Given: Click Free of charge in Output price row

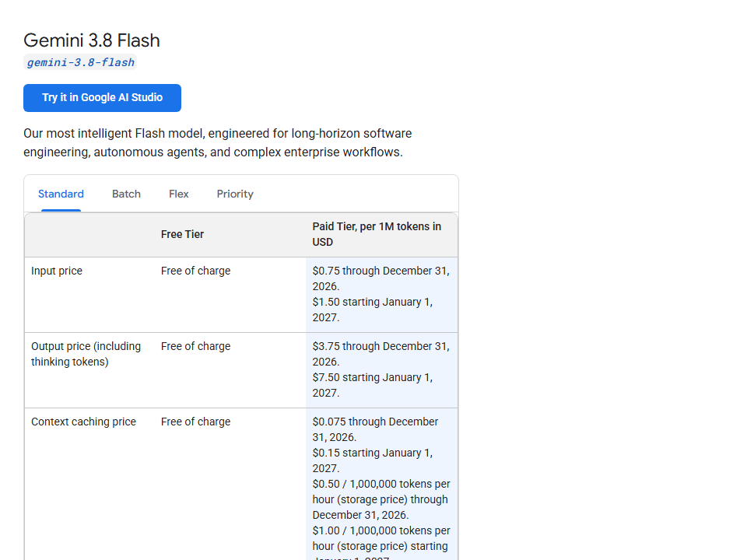Looking at the screenshot, I should [195, 346].
